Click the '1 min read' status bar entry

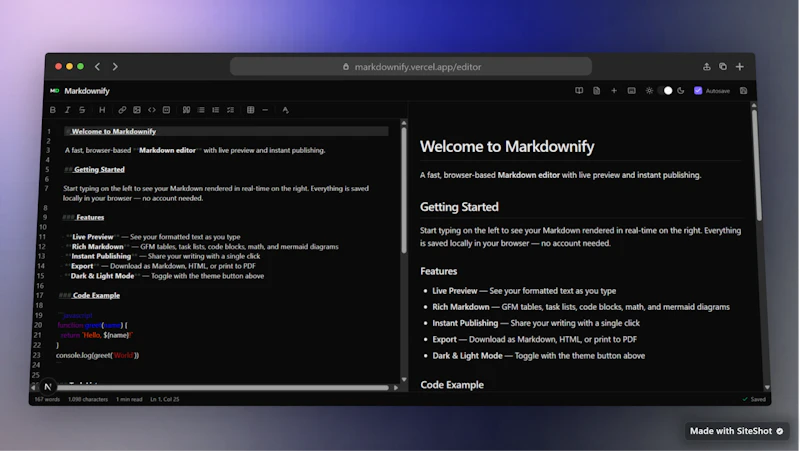(129, 399)
